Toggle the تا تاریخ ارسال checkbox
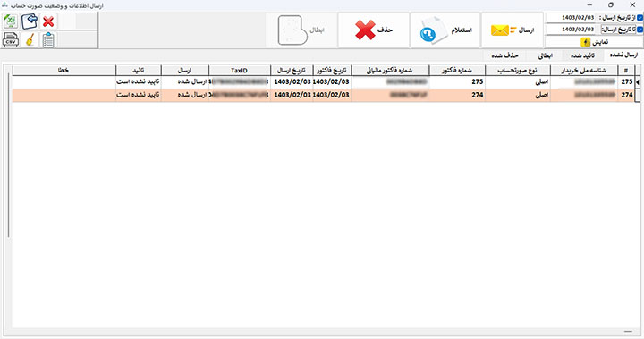 click(640, 30)
